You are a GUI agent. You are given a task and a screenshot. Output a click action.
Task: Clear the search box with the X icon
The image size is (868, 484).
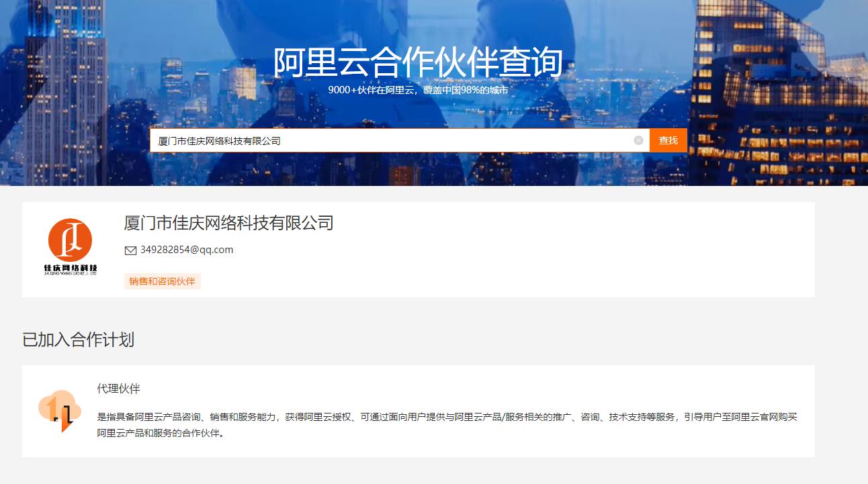pyautogui.click(x=638, y=140)
